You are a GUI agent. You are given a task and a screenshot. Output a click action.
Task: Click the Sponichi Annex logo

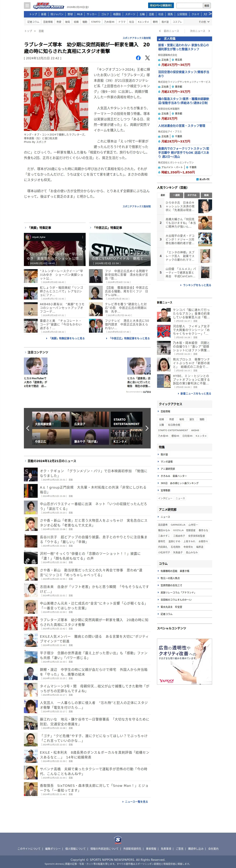tap(48, 6)
